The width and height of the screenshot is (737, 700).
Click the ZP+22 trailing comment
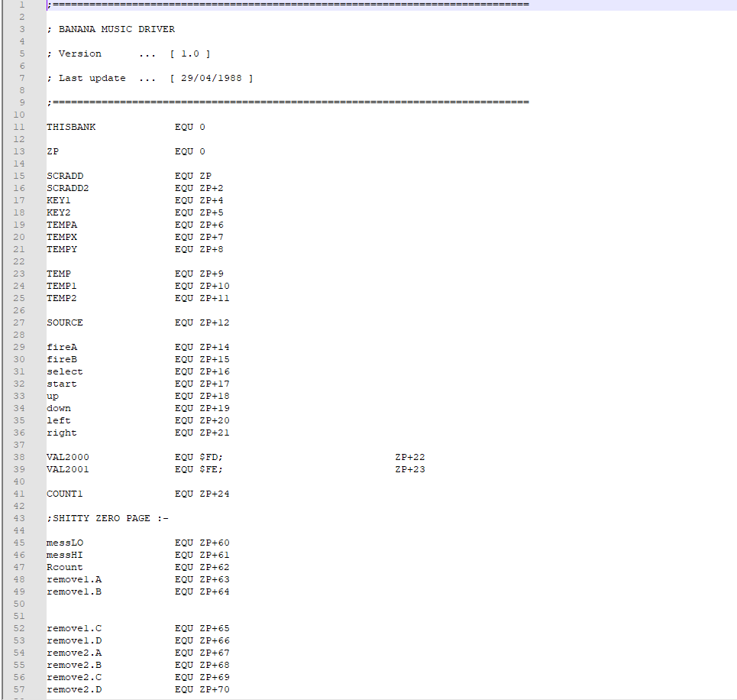pyautogui.click(x=410, y=457)
